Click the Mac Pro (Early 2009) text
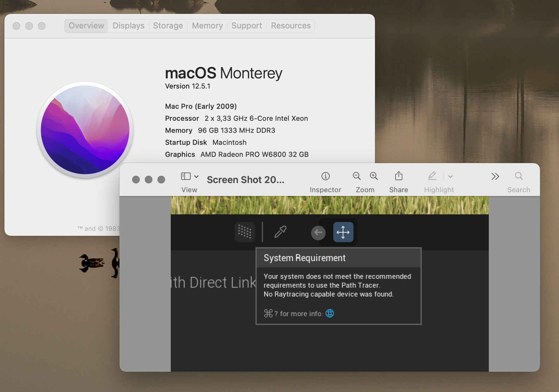The image size is (559, 392). 201,106
